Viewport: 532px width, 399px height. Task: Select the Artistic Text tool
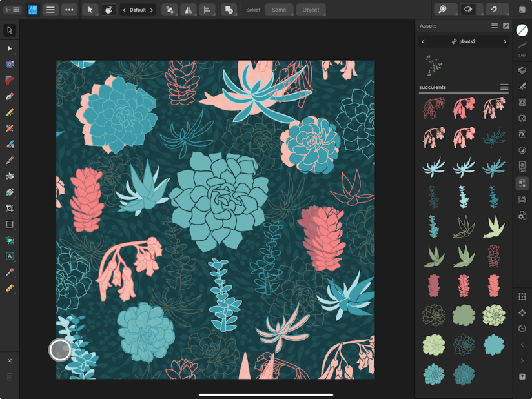(x=9, y=256)
